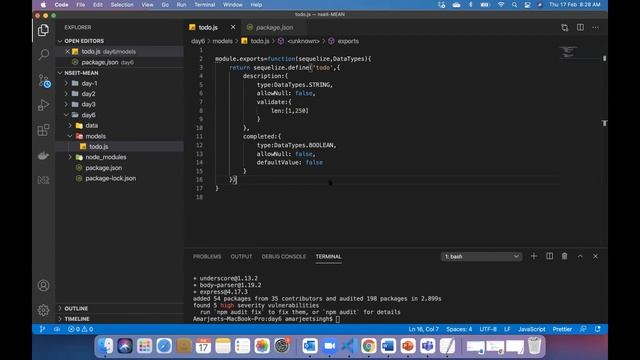640x360 pixels.
Task: Click Prettier in the status bar
Action: (562, 329)
